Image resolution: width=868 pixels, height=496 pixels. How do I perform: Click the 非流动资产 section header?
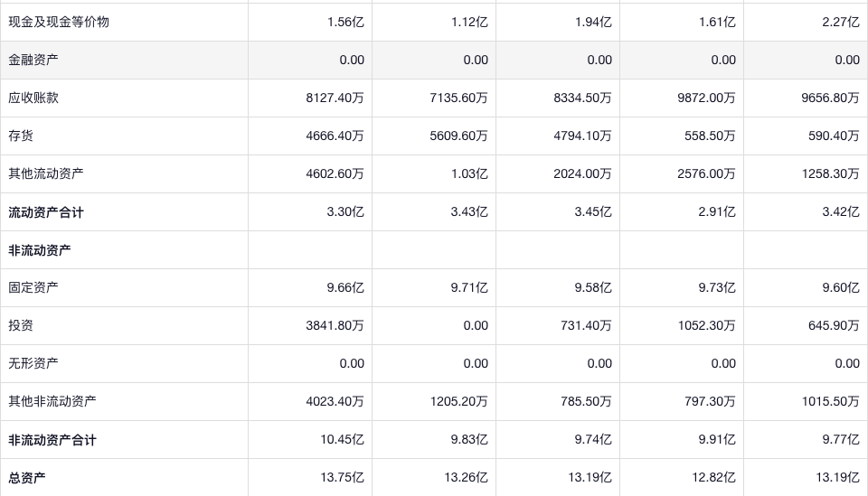(x=40, y=250)
